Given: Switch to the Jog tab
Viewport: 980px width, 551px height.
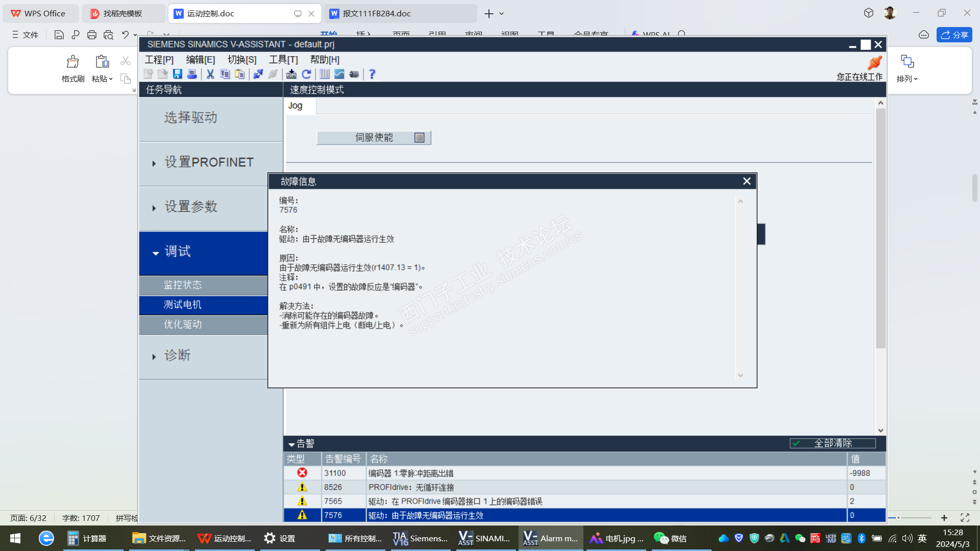Looking at the screenshot, I should (296, 106).
